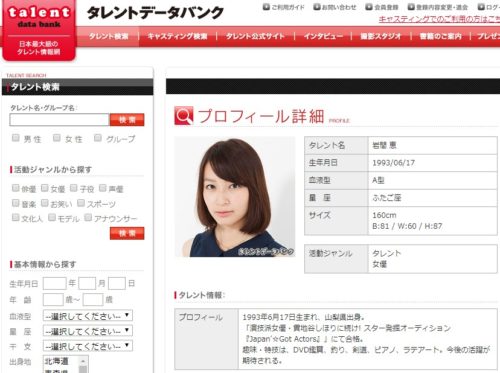Click the birth day input box
Image resolution: width=500 pixels, height=373 pixels.
tap(117, 283)
